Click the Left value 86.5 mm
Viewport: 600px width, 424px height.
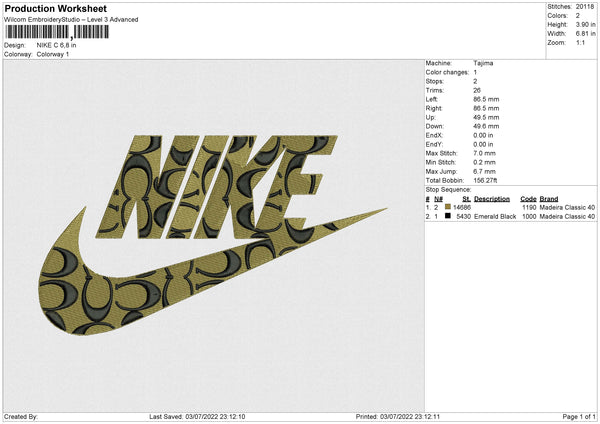click(486, 99)
